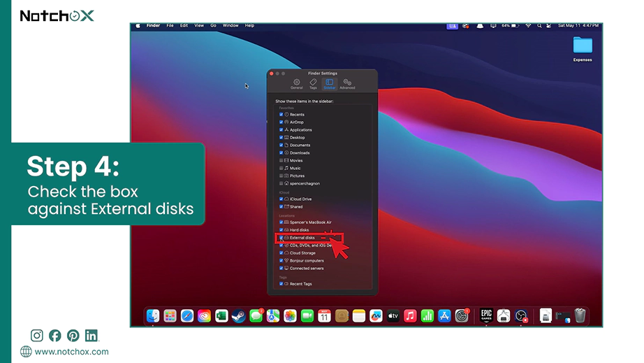Select the Sidebar settings tab
Screen dimensions: 644x363
[330, 84]
